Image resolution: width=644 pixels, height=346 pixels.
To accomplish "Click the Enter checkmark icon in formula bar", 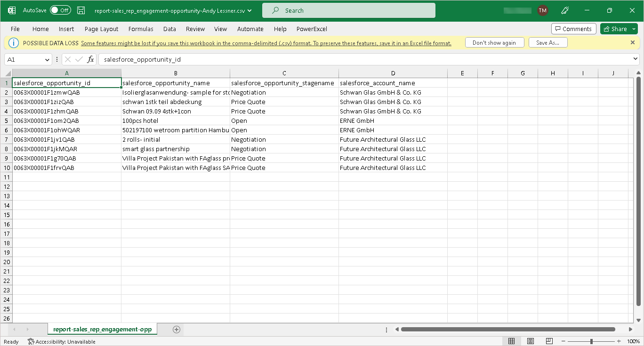I will point(79,59).
